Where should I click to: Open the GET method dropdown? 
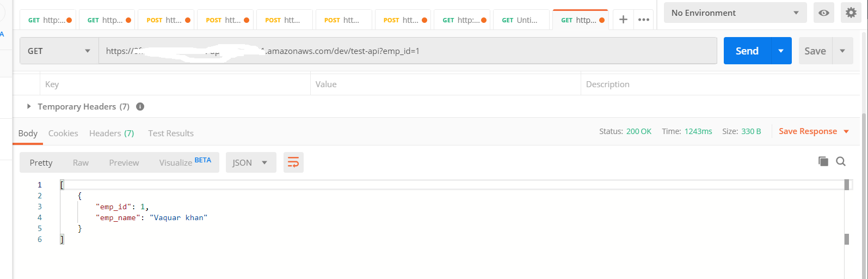coord(59,51)
